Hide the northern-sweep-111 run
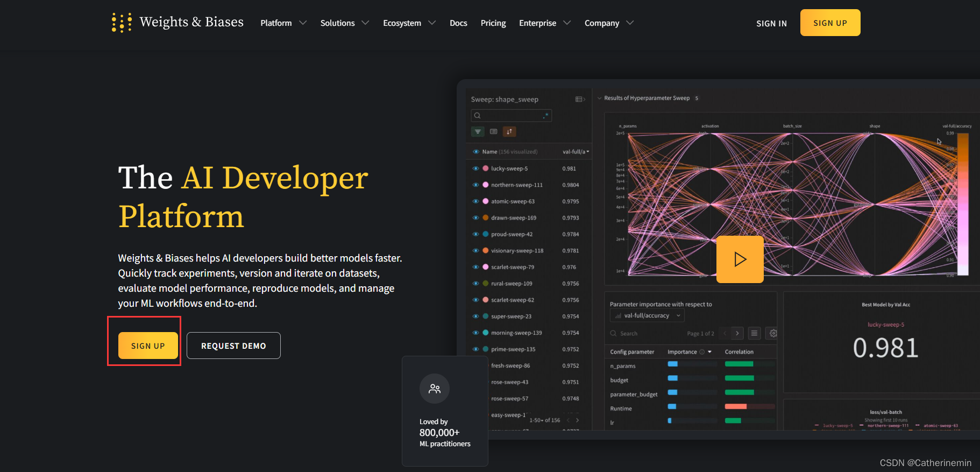Image resolution: width=980 pixels, height=472 pixels. pyautogui.click(x=475, y=185)
